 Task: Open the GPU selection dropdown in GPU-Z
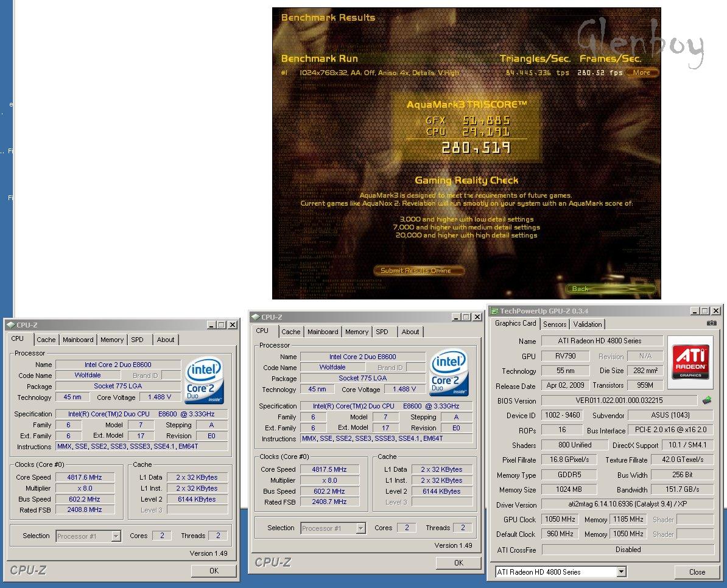click(621, 572)
